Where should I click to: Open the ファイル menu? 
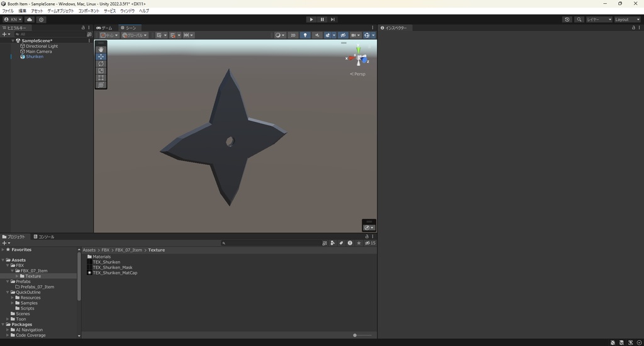pos(8,11)
